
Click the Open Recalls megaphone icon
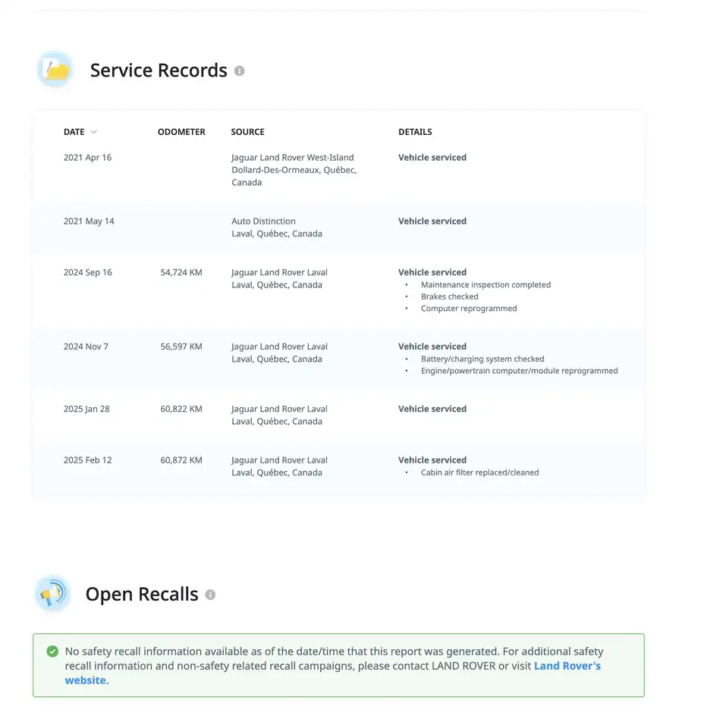pyautogui.click(x=52, y=594)
